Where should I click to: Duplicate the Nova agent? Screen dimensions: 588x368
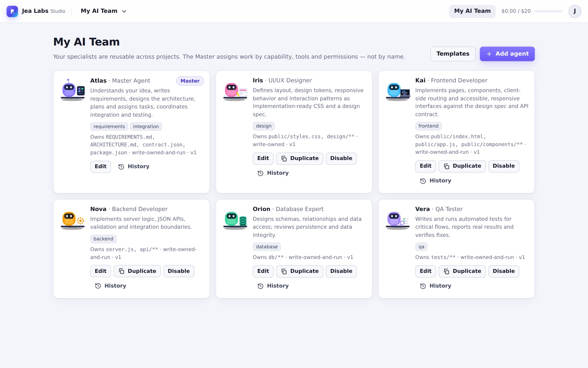[x=137, y=271]
